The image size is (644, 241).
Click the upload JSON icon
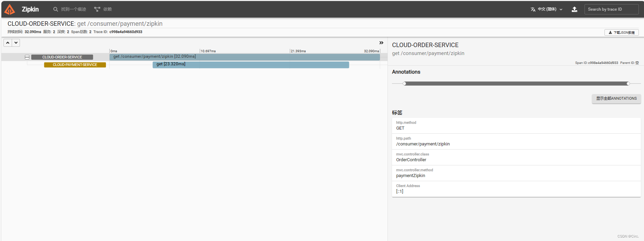(574, 9)
